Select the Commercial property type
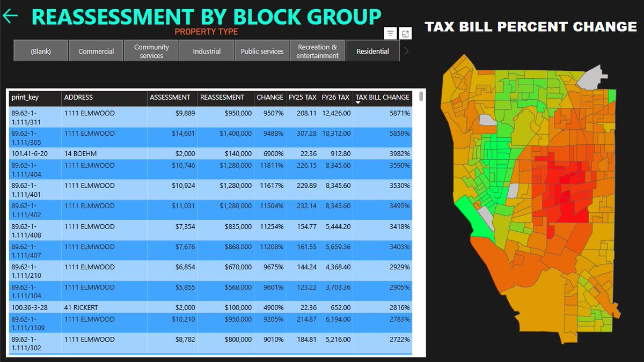This screenshot has width=644, height=362. [96, 51]
